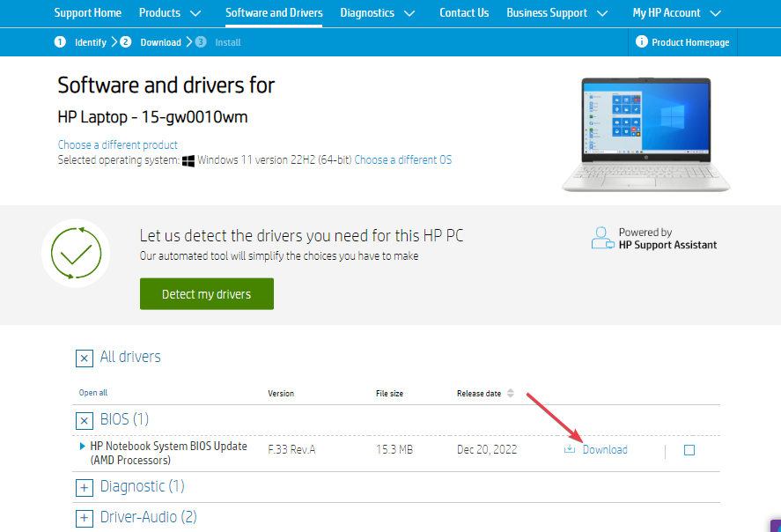Click the HP Laptop 15-gw0010wm title
The image size is (781, 532).
click(152, 117)
